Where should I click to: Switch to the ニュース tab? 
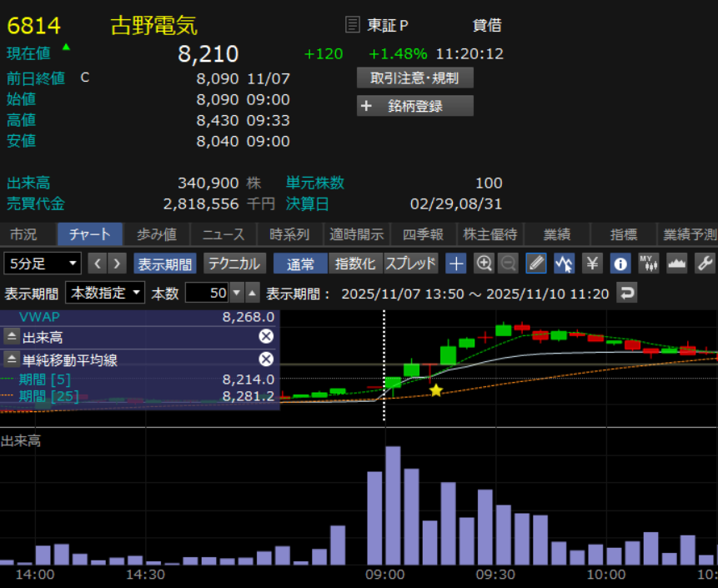[x=223, y=234]
